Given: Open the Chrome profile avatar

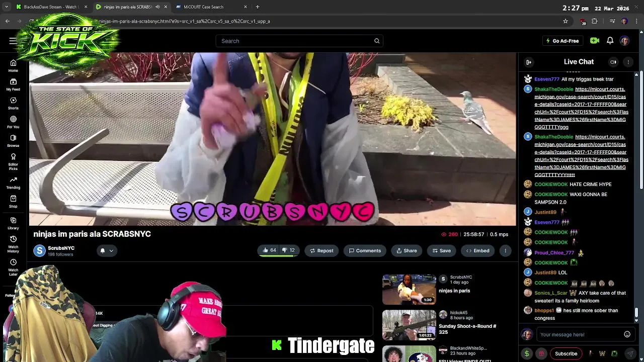Looking at the screenshot, I should pos(624,21).
